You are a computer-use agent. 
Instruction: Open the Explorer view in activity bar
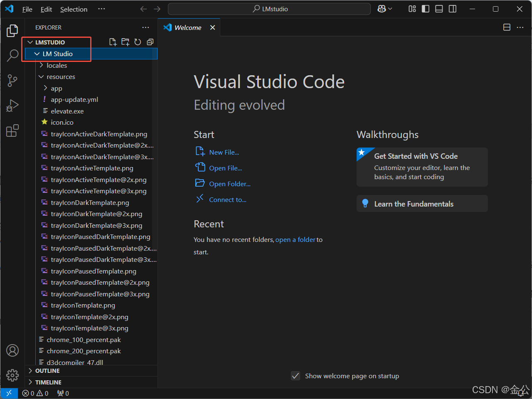pyautogui.click(x=12, y=31)
